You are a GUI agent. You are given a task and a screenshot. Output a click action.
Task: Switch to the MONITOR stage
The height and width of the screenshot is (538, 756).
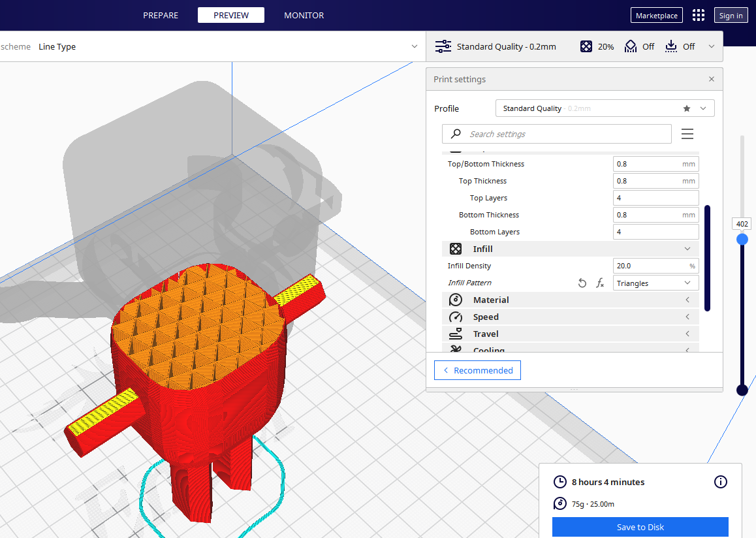point(304,16)
